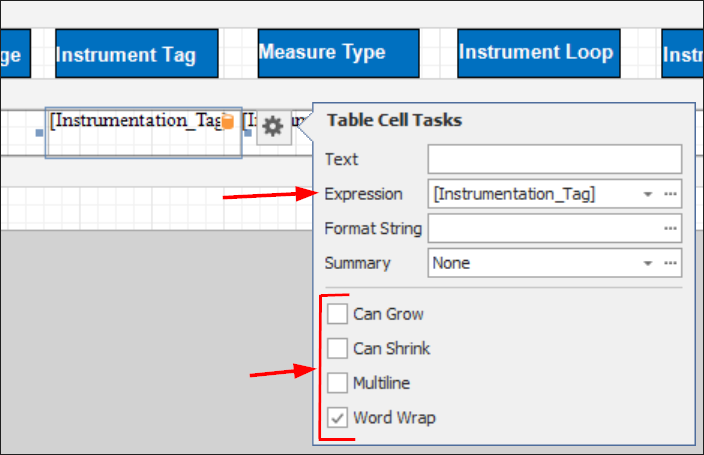
Task: Select the Instrument Loop header cell
Action: [x=536, y=53]
